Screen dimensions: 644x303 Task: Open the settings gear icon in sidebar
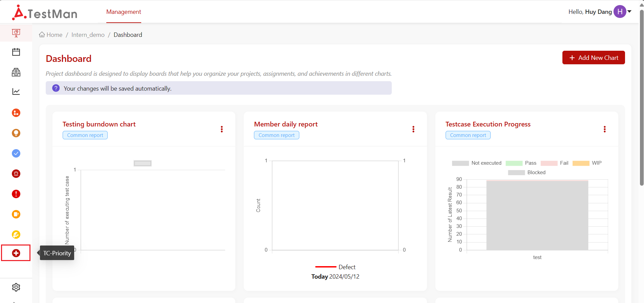point(16,287)
